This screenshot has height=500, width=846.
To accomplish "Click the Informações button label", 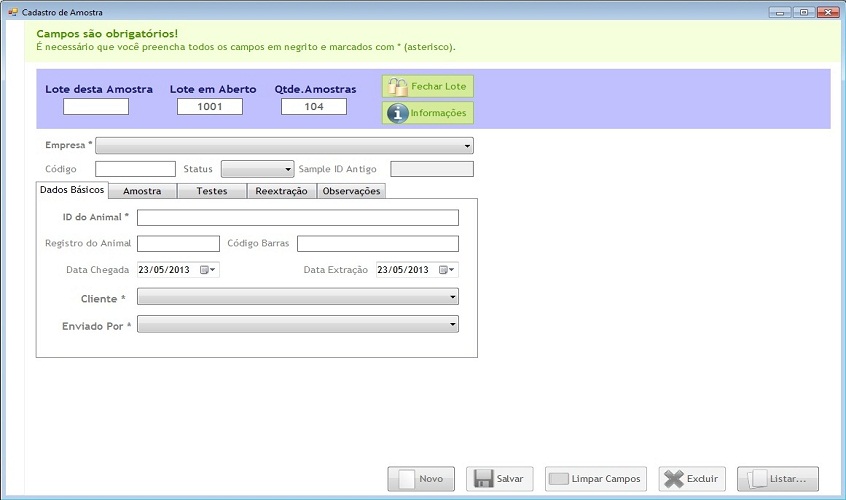I will pyautogui.click(x=438, y=113).
